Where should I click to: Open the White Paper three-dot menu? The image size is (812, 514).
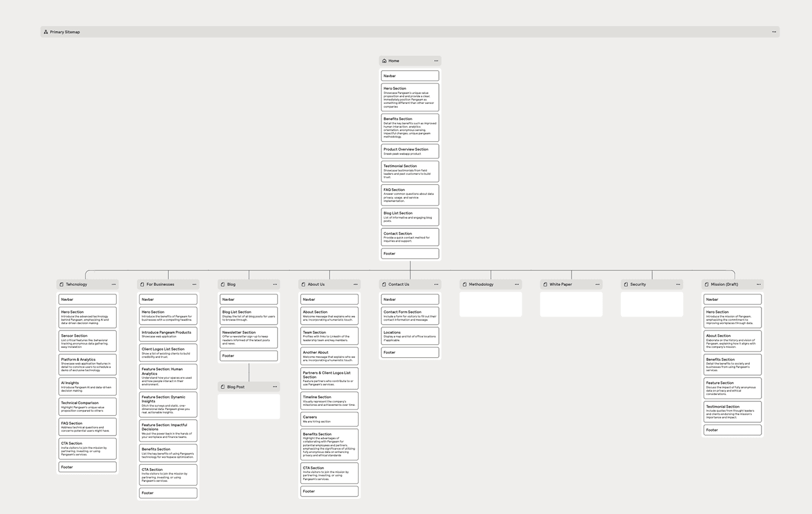coord(597,284)
